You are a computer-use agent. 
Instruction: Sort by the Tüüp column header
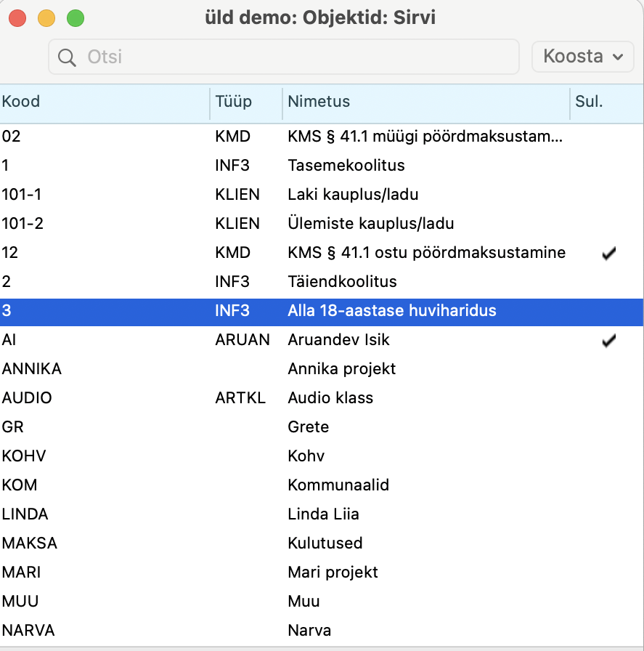[246, 102]
